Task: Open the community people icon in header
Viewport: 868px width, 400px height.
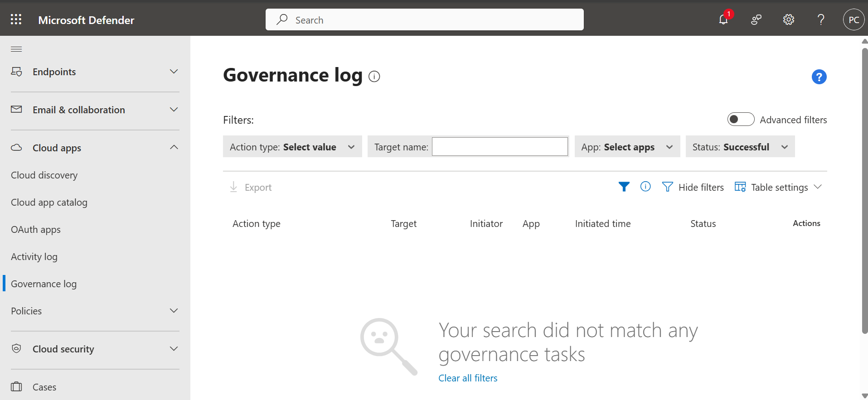Action: [x=756, y=19]
